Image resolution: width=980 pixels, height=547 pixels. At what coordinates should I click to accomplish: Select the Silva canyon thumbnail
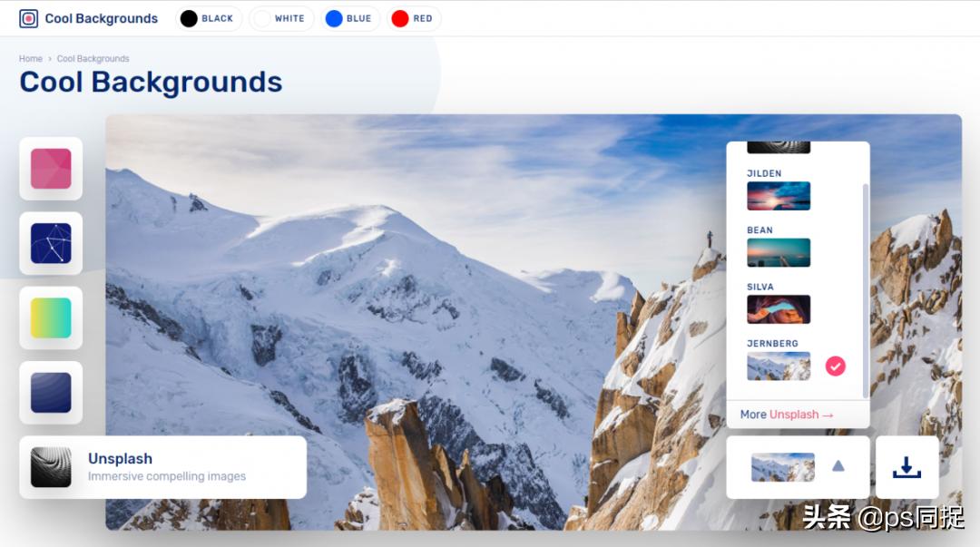779,309
